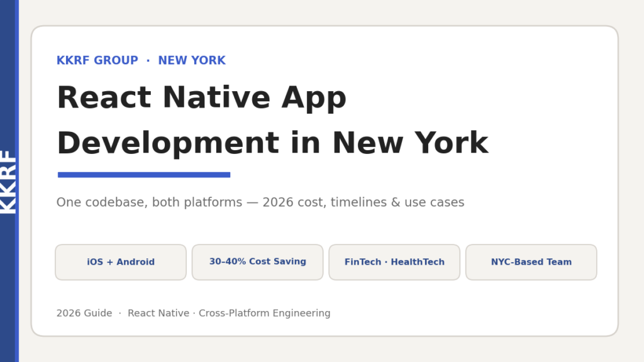This screenshot has height=362, width=644.
Task: Click the iOS + Android pill
Action: tap(121, 262)
